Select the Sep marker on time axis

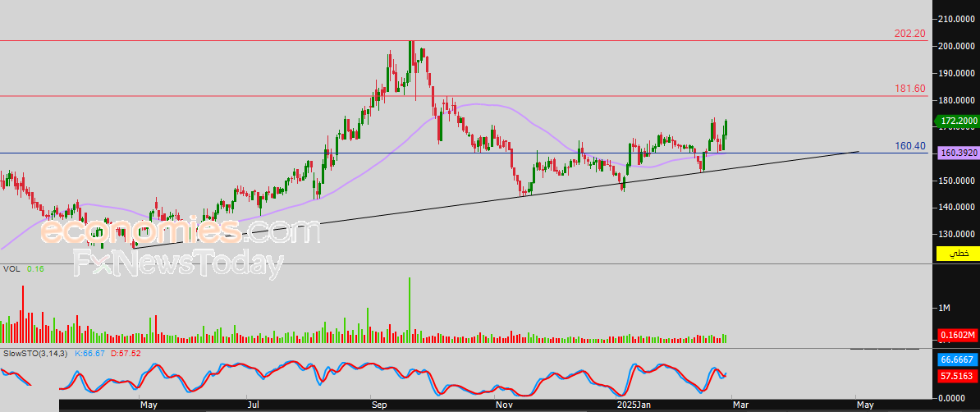[379, 405]
